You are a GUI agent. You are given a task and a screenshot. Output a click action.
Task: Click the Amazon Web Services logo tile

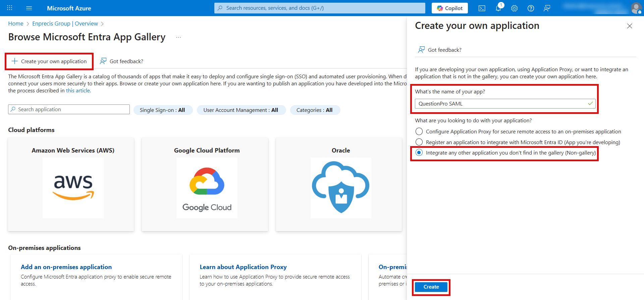73,188
